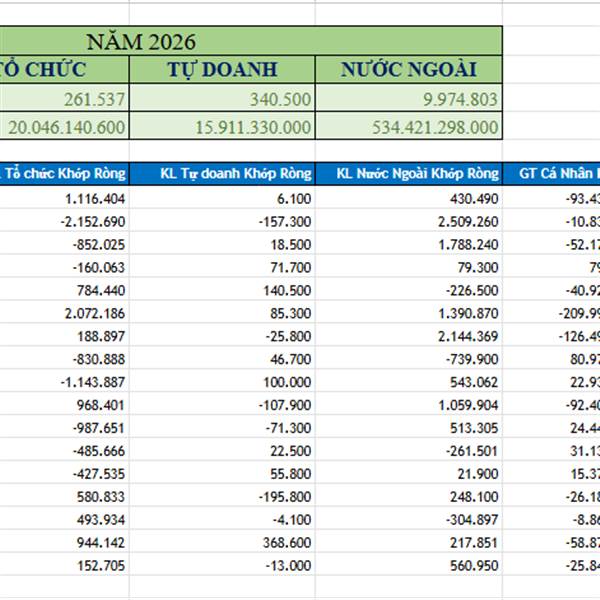This screenshot has width=600, height=600.
Task: Click cell with value 2.144.369
Action: [x=409, y=336]
